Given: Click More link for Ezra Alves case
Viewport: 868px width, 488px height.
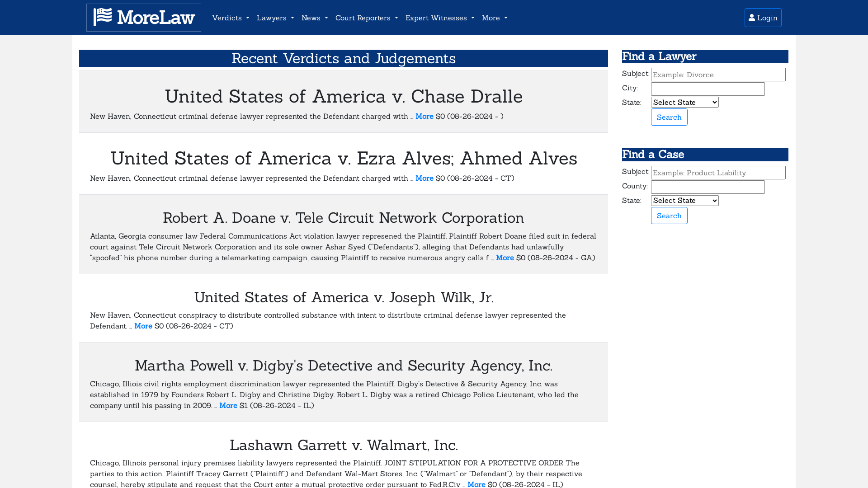Looking at the screenshot, I should point(425,178).
